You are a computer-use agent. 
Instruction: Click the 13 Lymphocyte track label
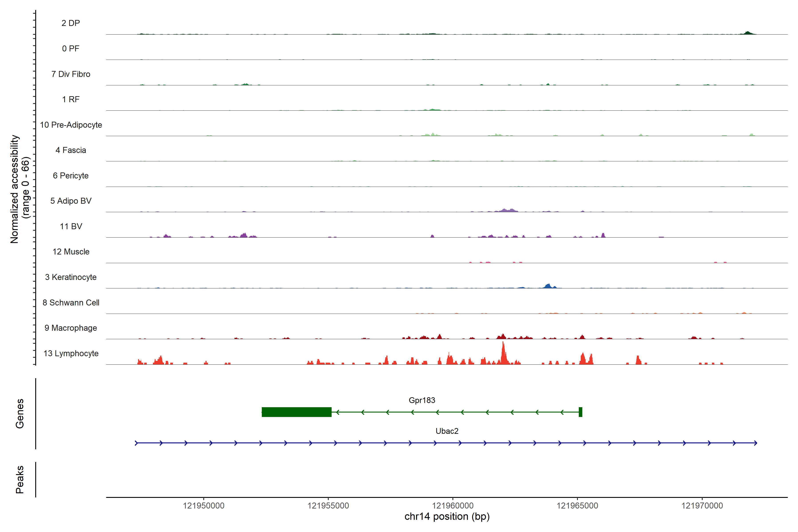coord(71,354)
